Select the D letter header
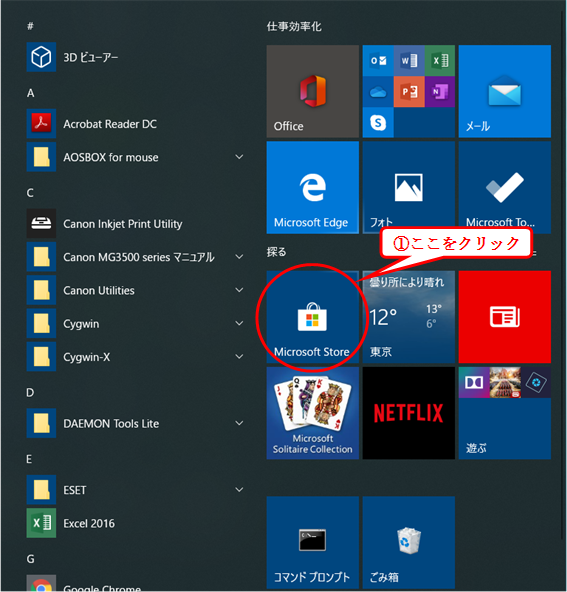Viewport: 567px width, 592px height. click(x=30, y=392)
